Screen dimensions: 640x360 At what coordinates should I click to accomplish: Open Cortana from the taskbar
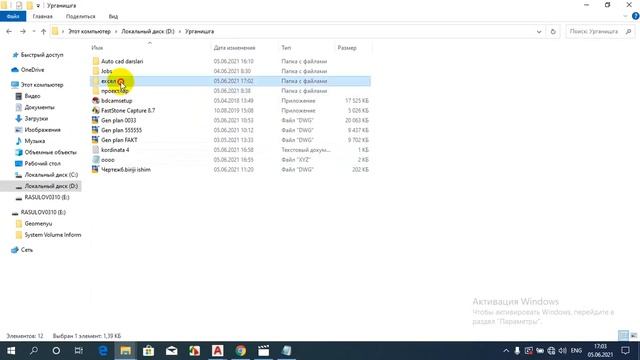click(56, 351)
